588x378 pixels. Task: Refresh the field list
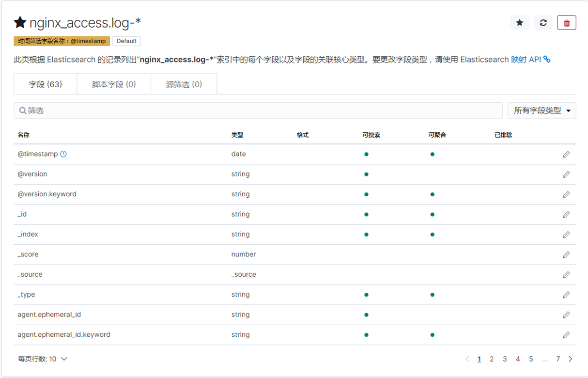point(543,23)
